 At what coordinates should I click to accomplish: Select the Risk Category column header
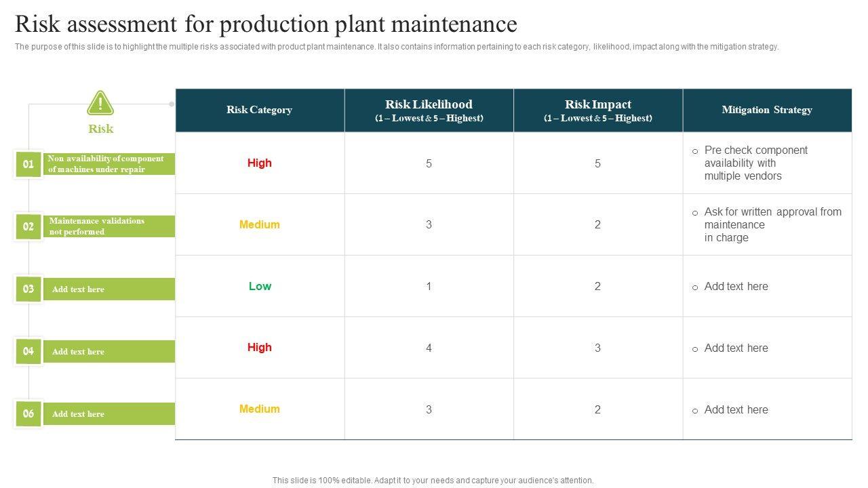click(x=259, y=110)
